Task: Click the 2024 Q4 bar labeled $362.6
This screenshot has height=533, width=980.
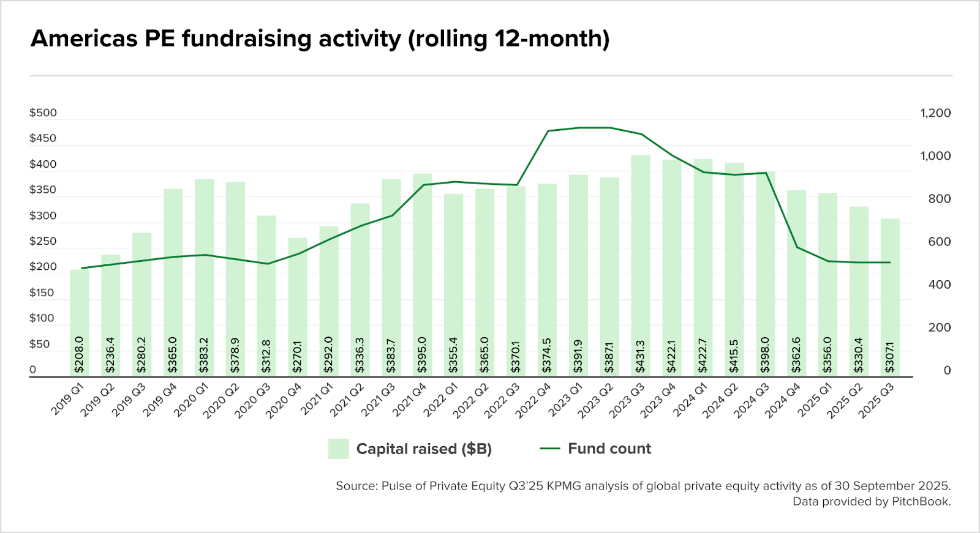Action: pos(796,281)
